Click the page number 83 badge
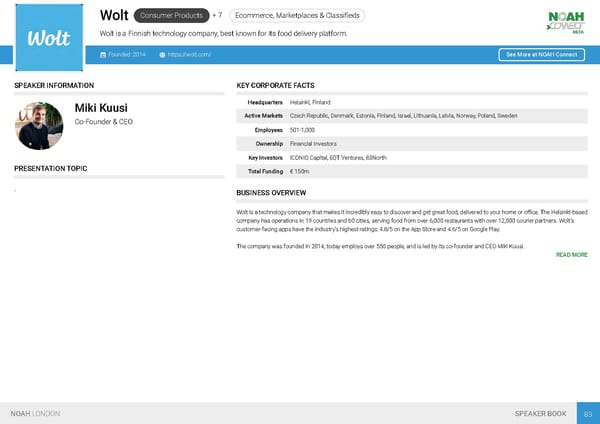This screenshot has width=600, height=424. pyautogui.click(x=588, y=413)
